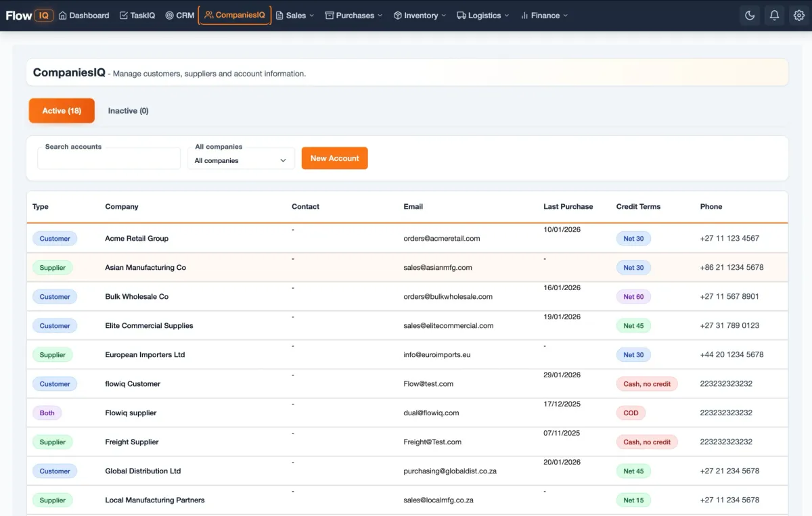
Task: Click the Email column header
Action: (x=413, y=207)
